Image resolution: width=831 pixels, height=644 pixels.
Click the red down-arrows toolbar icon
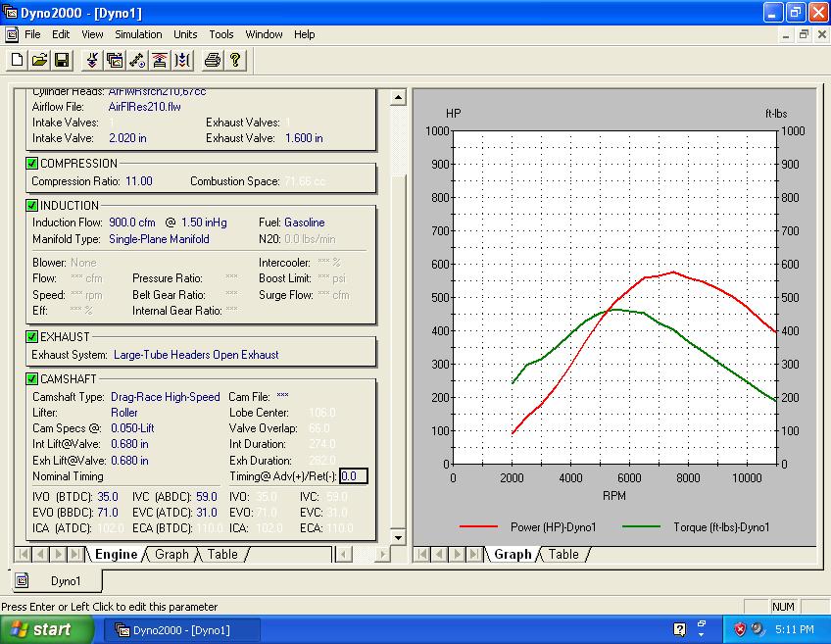(92, 61)
